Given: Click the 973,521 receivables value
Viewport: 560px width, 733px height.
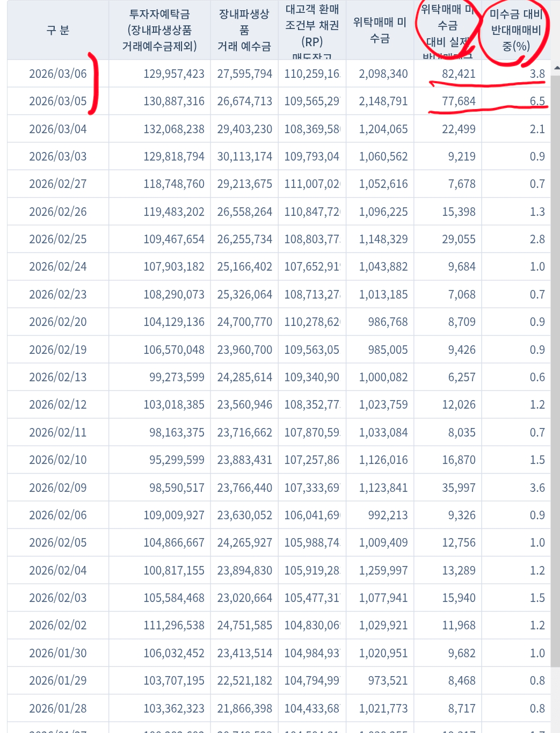Looking at the screenshot, I should pos(388,680).
